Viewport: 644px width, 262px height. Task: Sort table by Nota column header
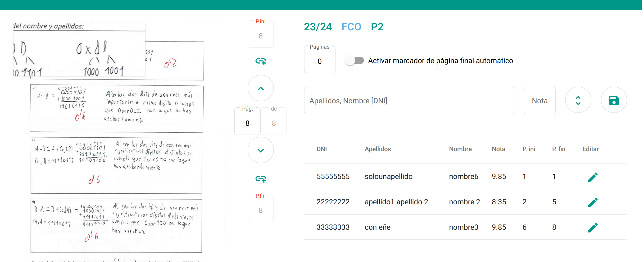498,149
